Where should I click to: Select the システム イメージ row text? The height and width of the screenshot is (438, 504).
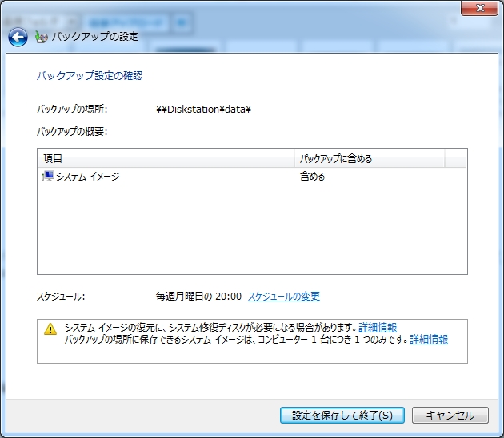(x=88, y=177)
